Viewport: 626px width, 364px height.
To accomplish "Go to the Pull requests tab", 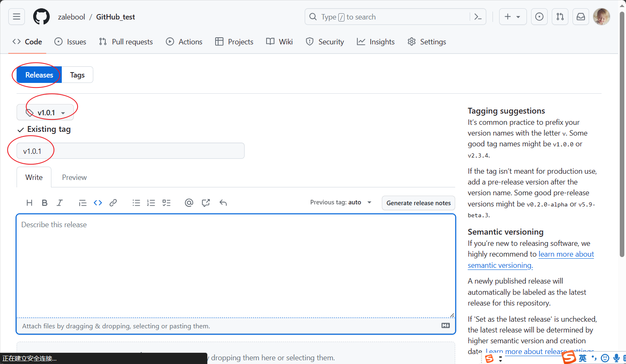I will pos(126,41).
